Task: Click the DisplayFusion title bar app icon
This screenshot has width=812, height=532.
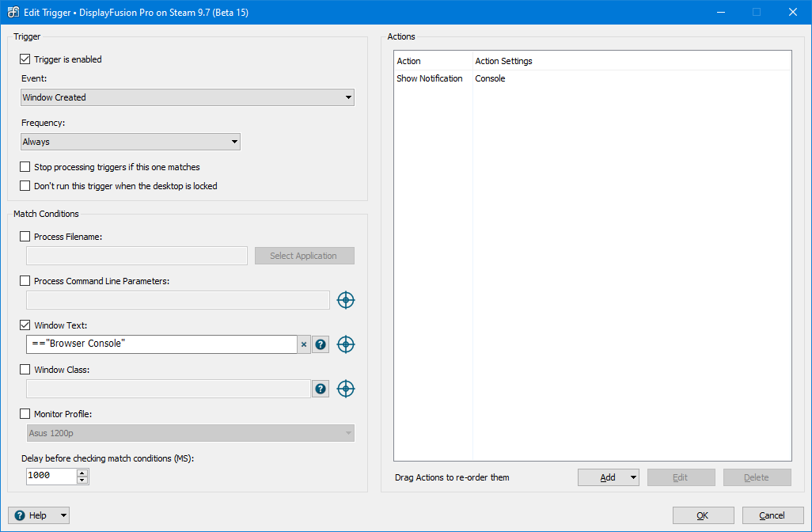Action: click(x=13, y=12)
